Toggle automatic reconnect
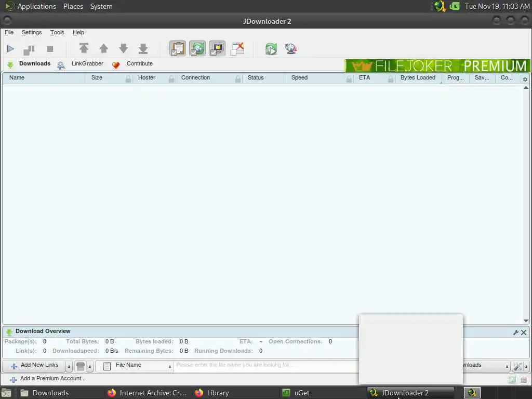The width and height of the screenshot is (532, 399). (x=197, y=48)
